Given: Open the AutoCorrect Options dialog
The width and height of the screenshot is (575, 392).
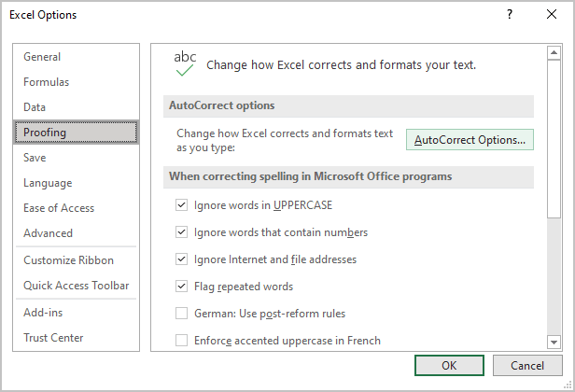Looking at the screenshot, I should click(x=470, y=140).
